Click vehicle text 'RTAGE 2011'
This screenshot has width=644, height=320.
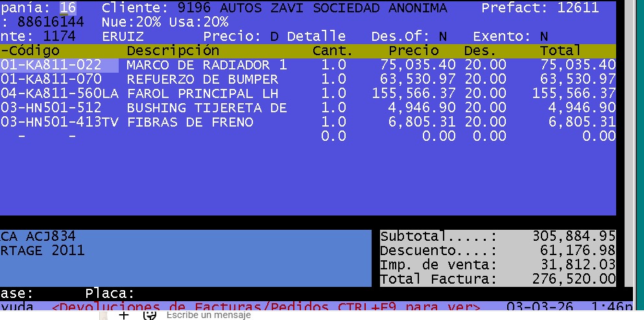42,251
